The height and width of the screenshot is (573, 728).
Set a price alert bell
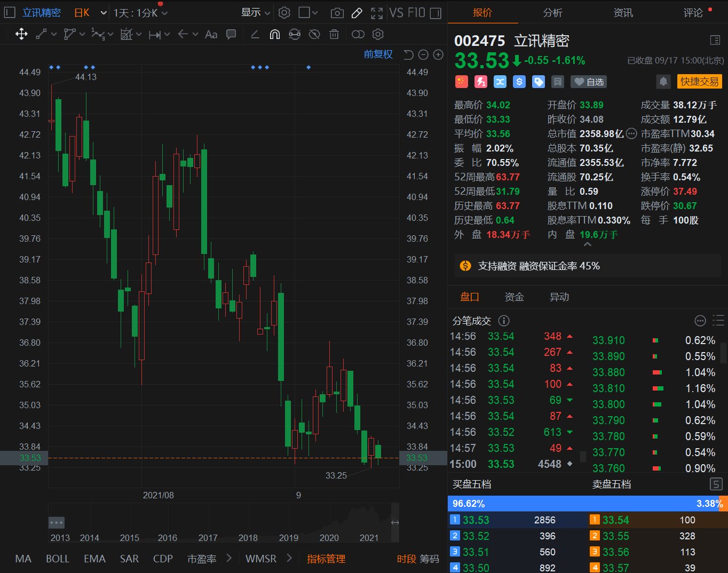coord(663,82)
